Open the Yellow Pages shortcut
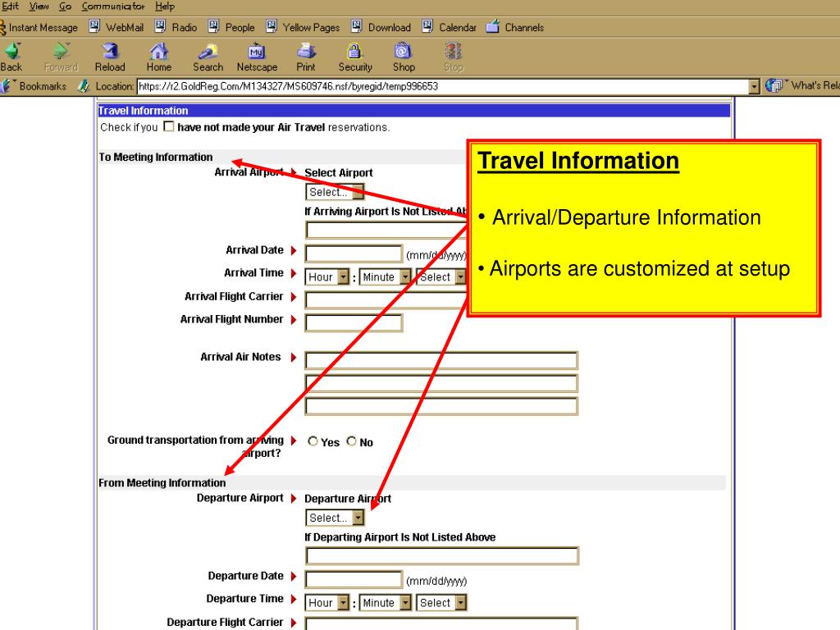Image resolution: width=840 pixels, height=630 pixels. pos(304,27)
